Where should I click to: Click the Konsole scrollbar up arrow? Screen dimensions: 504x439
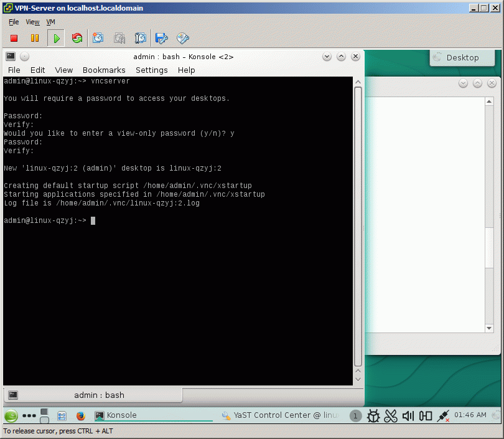pos(358,82)
